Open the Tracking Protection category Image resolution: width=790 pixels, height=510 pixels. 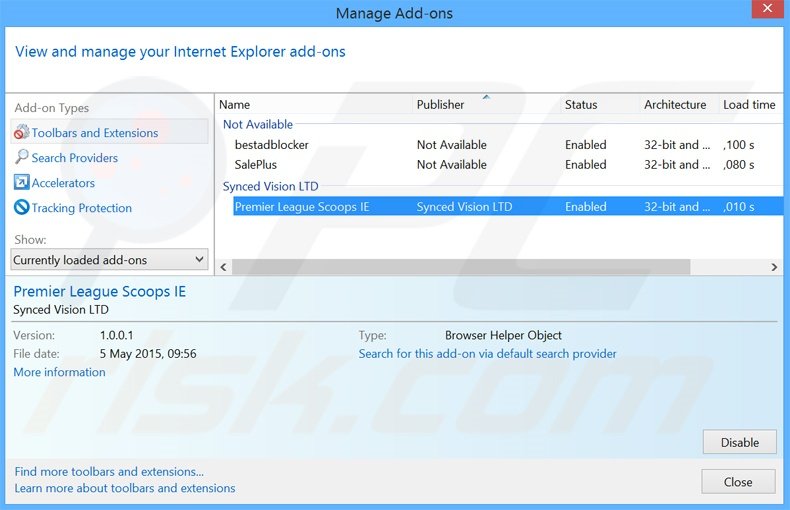pos(82,208)
